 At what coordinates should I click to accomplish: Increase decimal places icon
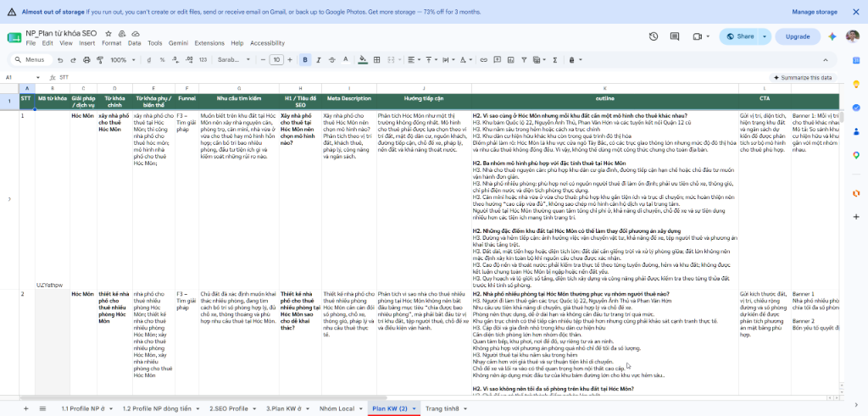click(x=189, y=60)
